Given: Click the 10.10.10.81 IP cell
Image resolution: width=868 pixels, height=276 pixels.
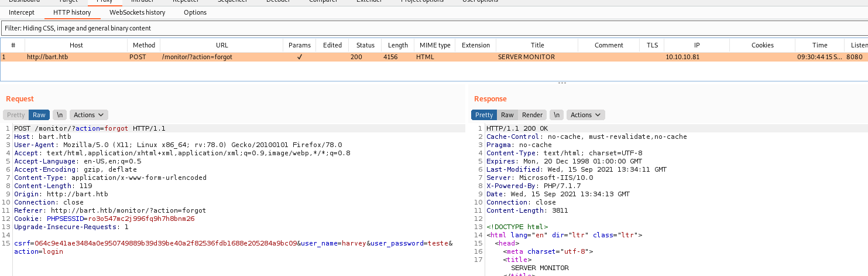Looking at the screenshot, I should 682,57.
